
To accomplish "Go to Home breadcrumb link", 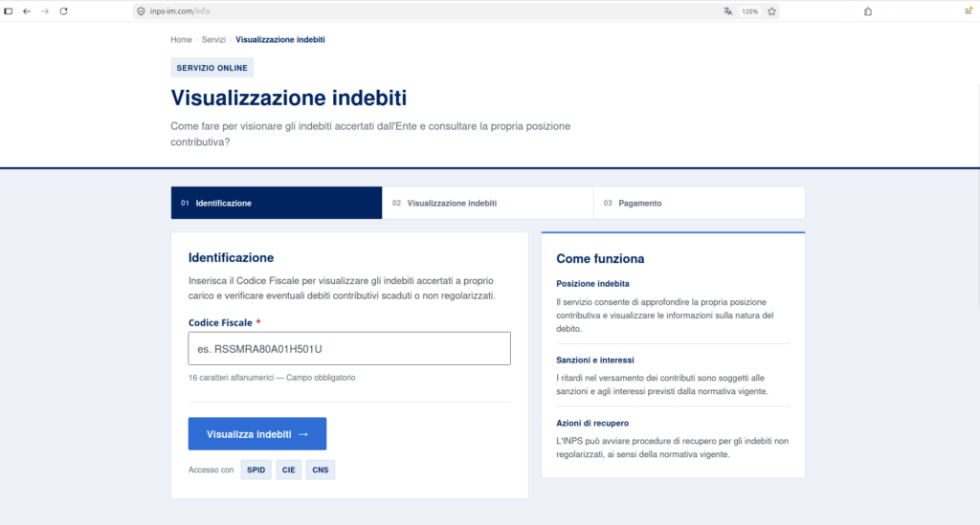I will click(x=181, y=39).
